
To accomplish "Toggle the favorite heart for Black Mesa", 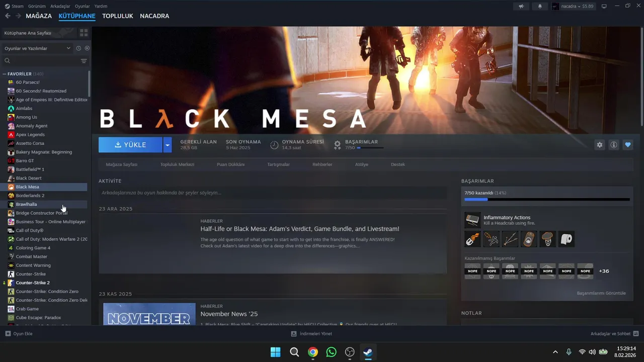I will click(628, 145).
